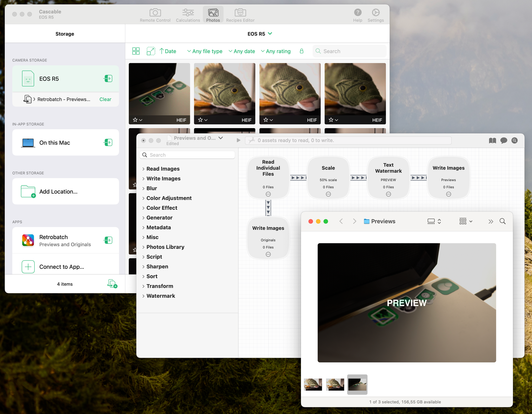This screenshot has height=414, width=532.
Task: Open the Any file type filter
Action: pos(204,51)
